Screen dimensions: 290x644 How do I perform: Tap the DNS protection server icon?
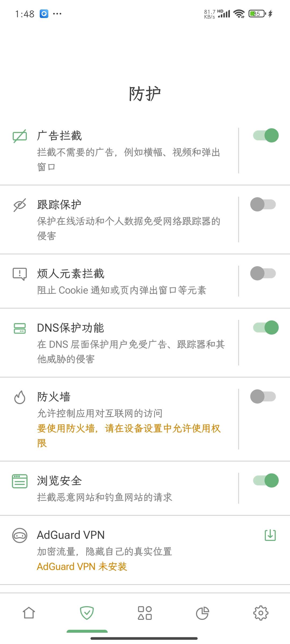point(20,328)
